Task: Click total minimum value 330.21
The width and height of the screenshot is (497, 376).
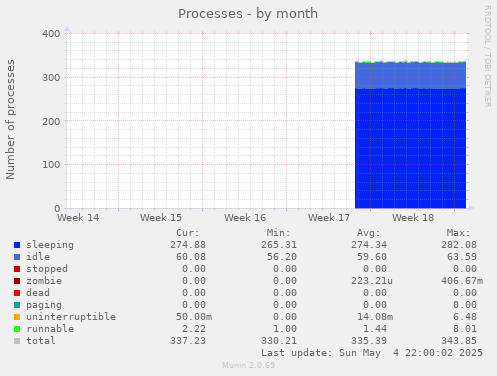Action: pos(279,341)
